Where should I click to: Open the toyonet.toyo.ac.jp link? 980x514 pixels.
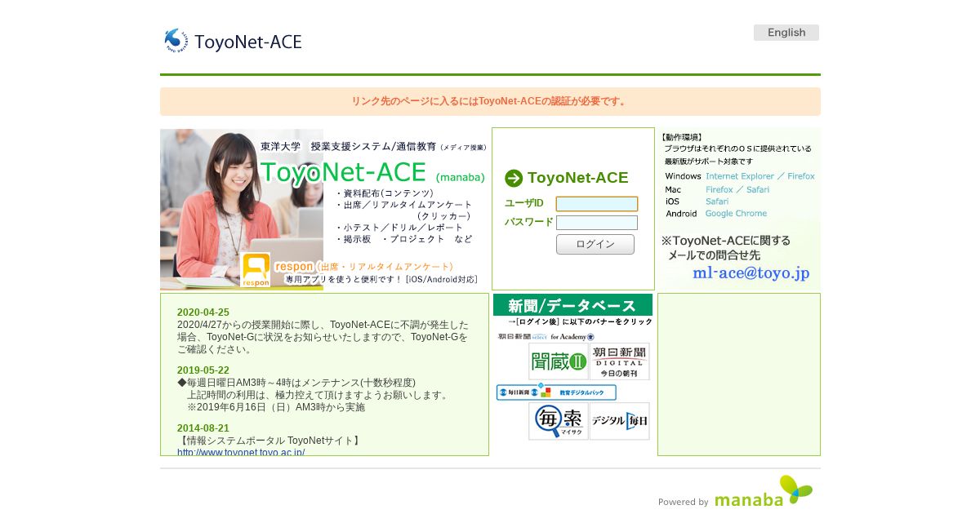[x=241, y=452]
